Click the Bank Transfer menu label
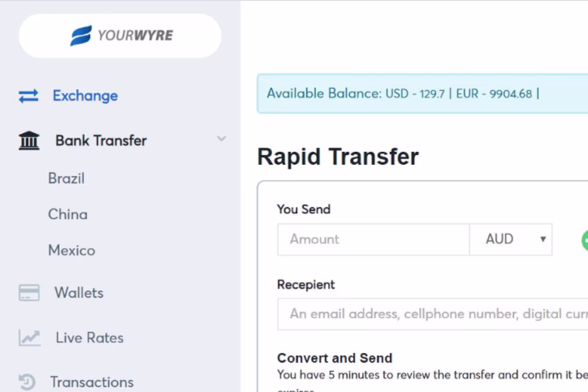 pyautogui.click(x=101, y=140)
